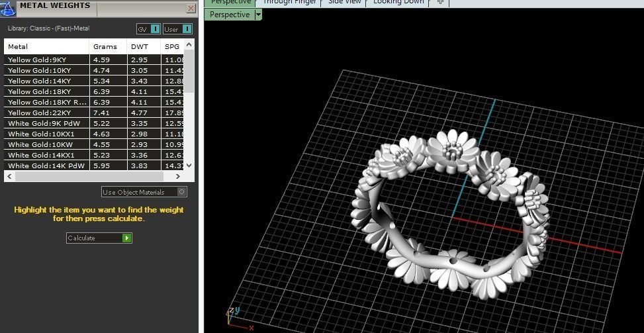Select the White Gold:14K PdW row
The height and width of the screenshot is (333, 644).
(93, 166)
